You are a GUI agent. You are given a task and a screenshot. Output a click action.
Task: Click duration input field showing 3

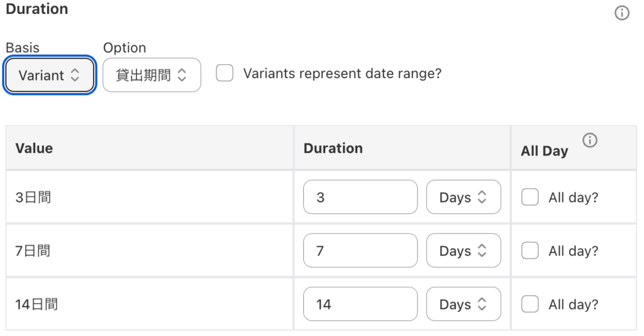coord(360,197)
